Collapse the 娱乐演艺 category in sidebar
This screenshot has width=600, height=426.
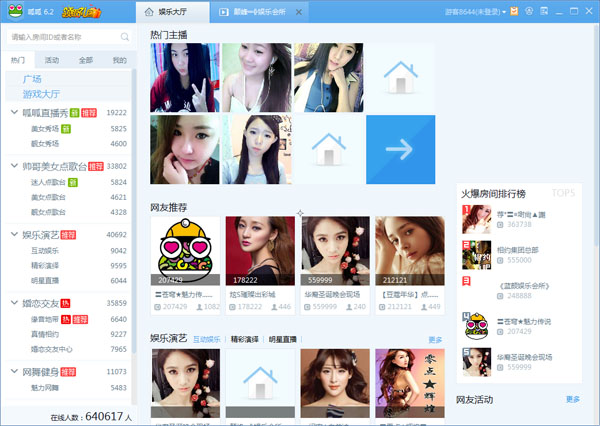coord(12,235)
